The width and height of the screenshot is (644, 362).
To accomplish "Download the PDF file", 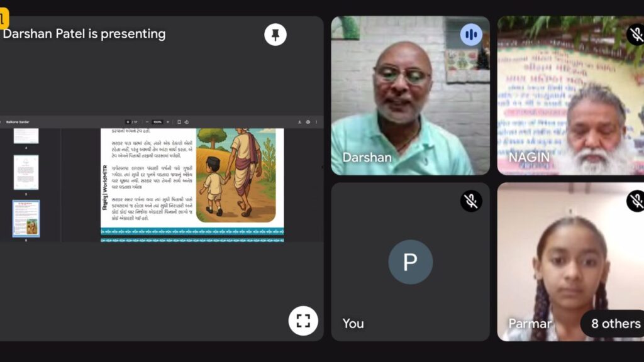I will click(299, 122).
